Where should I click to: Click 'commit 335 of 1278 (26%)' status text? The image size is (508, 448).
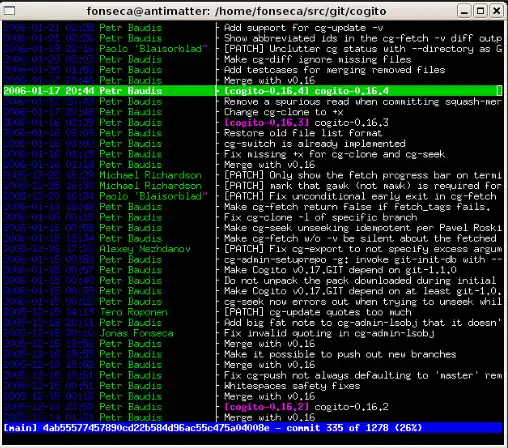click(x=354, y=428)
